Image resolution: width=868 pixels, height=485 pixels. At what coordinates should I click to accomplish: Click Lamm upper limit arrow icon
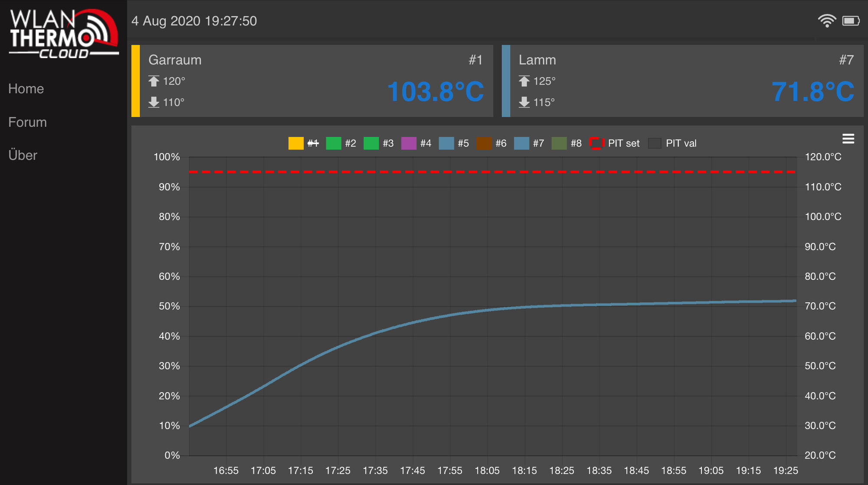[x=524, y=81]
